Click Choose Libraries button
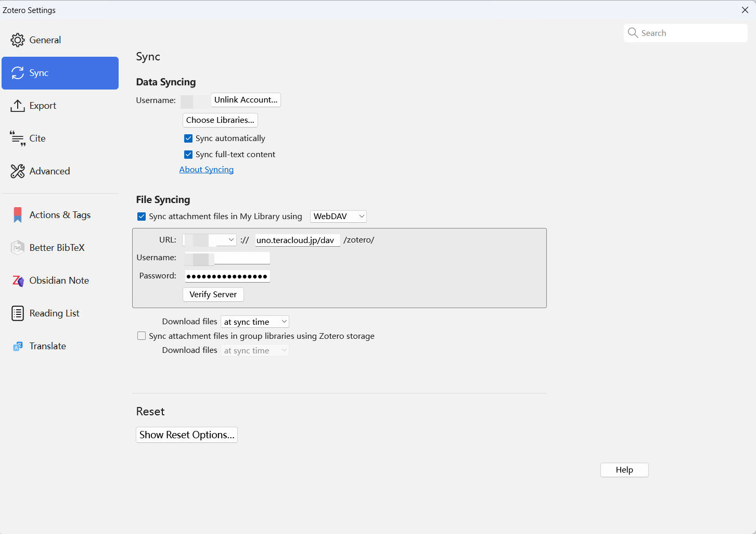 [x=220, y=120]
